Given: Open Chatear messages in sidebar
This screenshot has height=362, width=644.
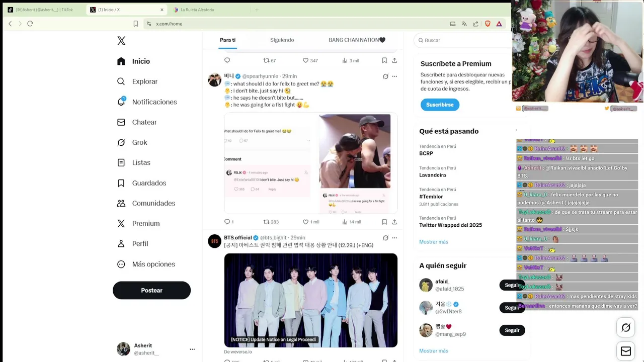Looking at the screenshot, I should point(136,122).
